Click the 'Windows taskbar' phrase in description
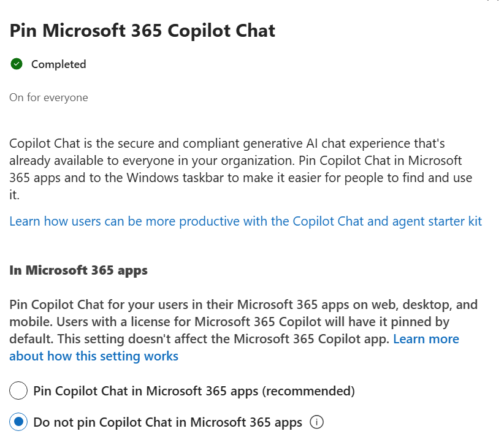The width and height of the screenshot is (504, 442). click(x=175, y=178)
